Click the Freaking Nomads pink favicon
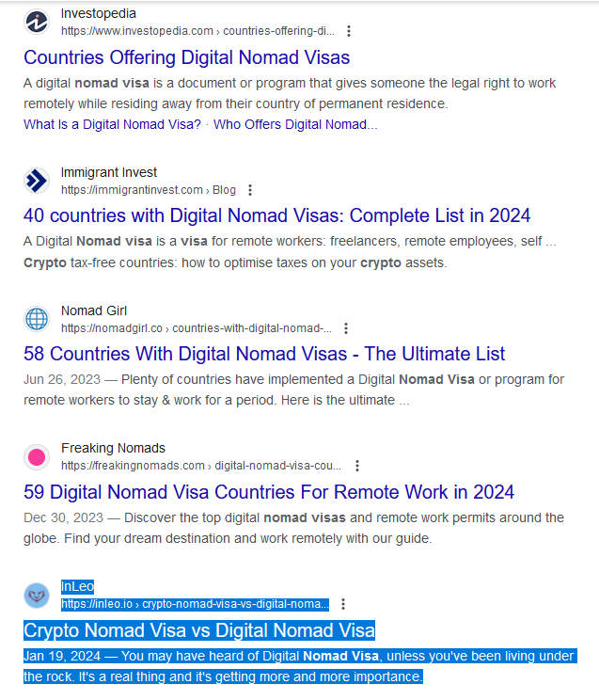Image resolution: width=599 pixels, height=700 pixels. coord(37,457)
